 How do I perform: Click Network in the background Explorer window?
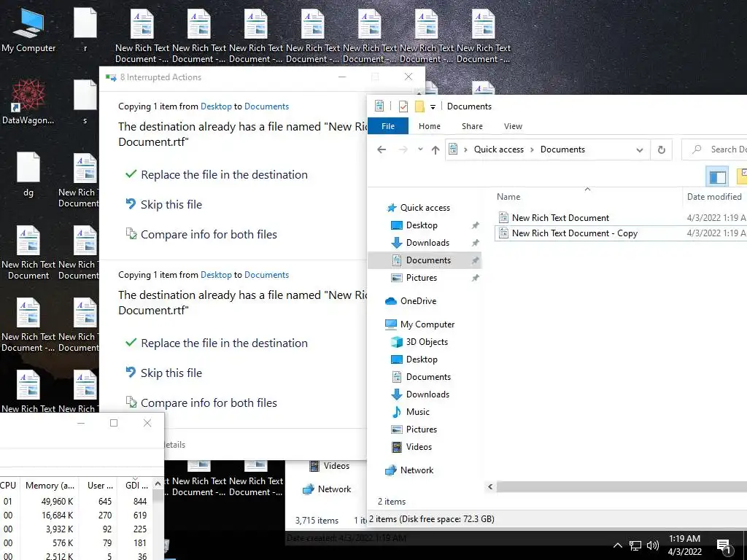point(327,489)
